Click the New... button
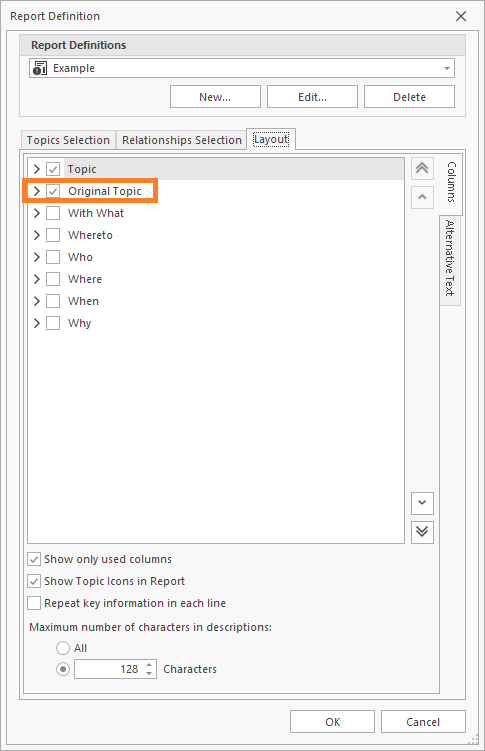This screenshot has height=751, width=485. click(x=215, y=97)
